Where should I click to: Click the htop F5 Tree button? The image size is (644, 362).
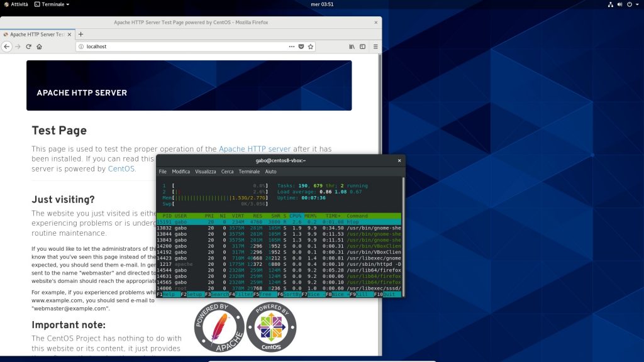[x=265, y=294]
